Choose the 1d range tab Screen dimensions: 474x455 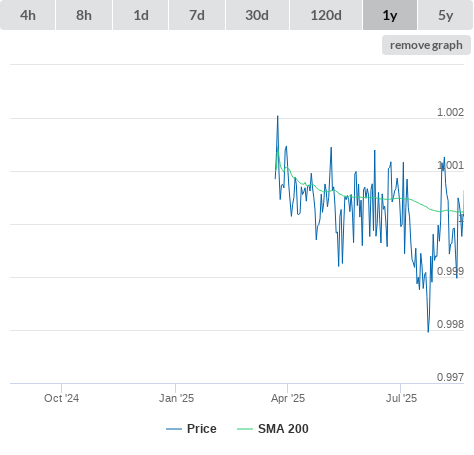[x=141, y=15]
